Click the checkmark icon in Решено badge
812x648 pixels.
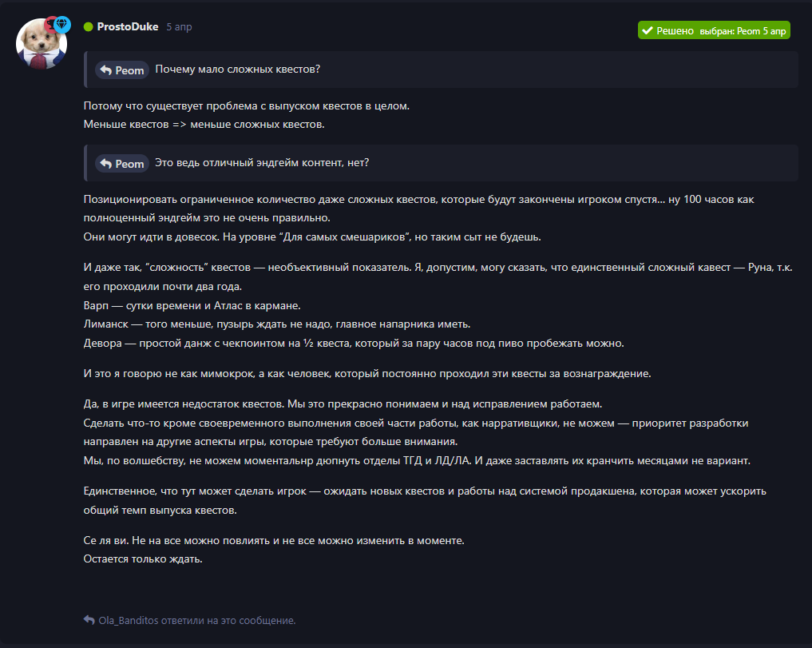click(648, 30)
